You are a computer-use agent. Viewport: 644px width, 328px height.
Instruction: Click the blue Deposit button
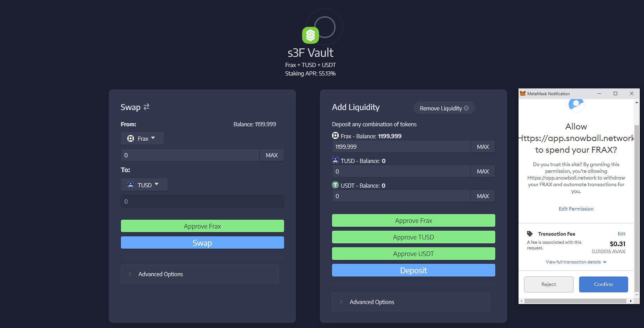click(413, 270)
